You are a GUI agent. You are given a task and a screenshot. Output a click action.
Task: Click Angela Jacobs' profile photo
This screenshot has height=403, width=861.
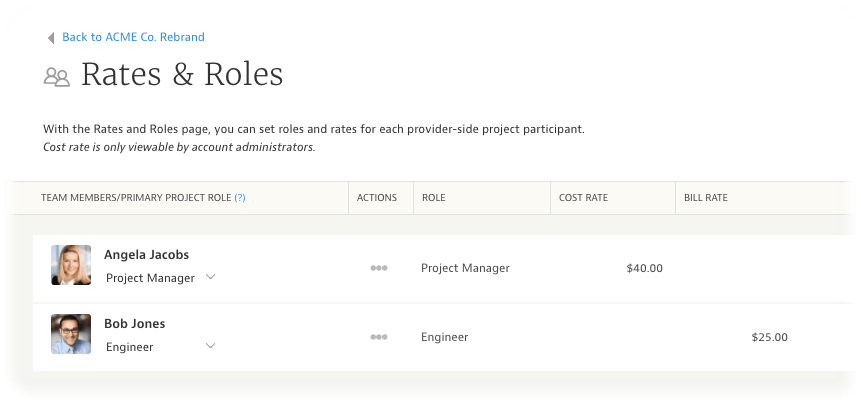click(x=71, y=266)
